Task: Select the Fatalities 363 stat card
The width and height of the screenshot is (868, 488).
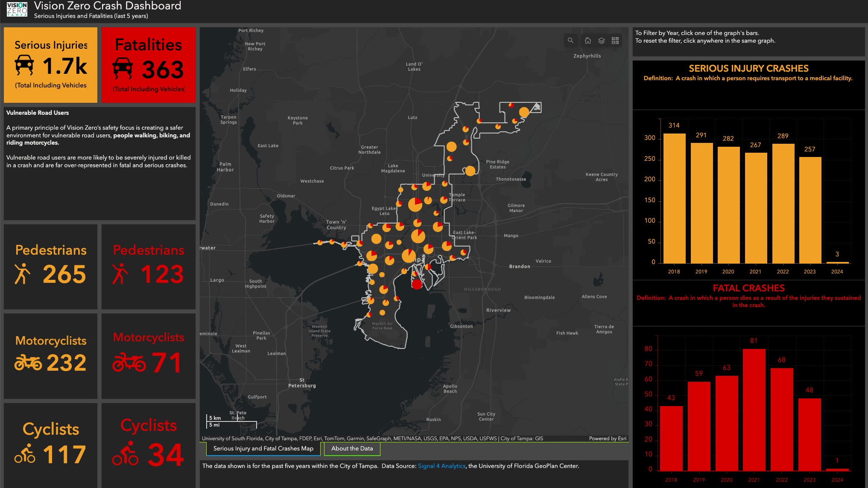Action: (148, 64)
